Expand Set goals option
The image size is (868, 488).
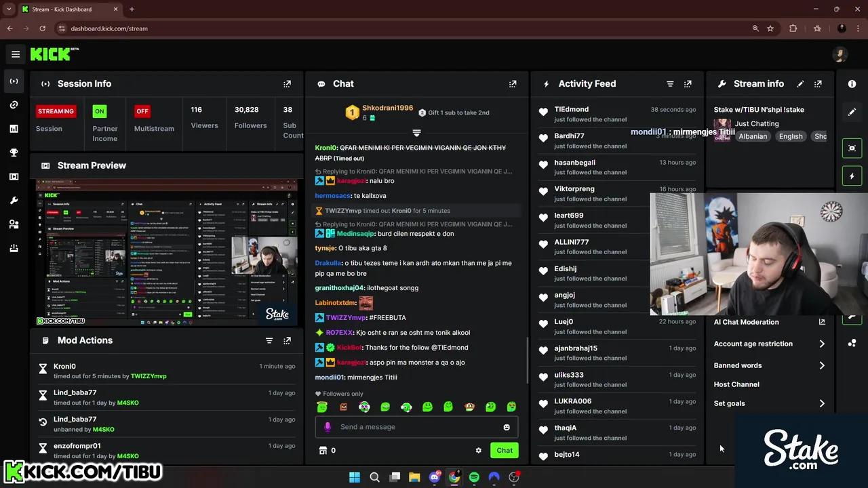tap(769, 403)
